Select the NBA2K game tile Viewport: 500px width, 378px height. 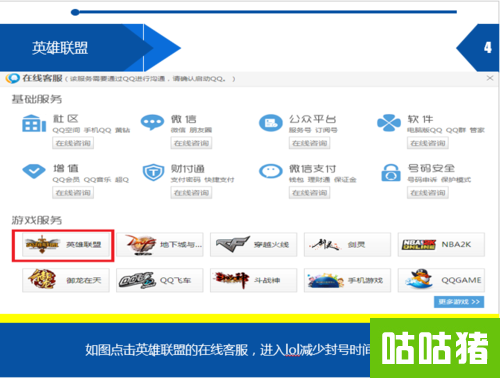[x=441, y=245]
